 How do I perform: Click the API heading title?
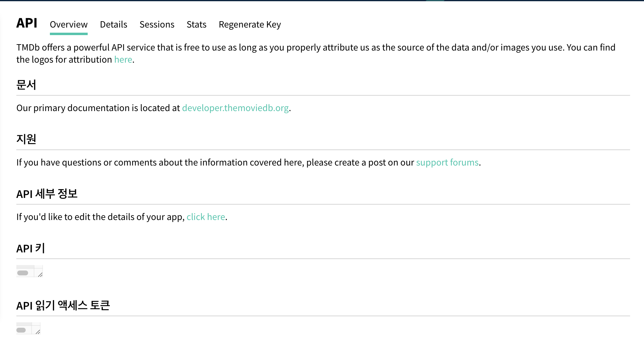tap(27, 23)
